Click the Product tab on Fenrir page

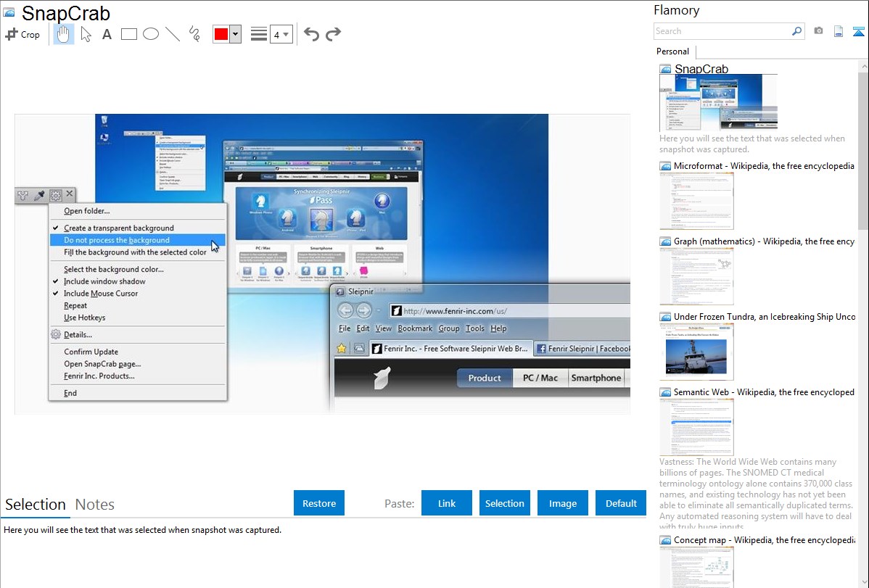tap(485, 378)
